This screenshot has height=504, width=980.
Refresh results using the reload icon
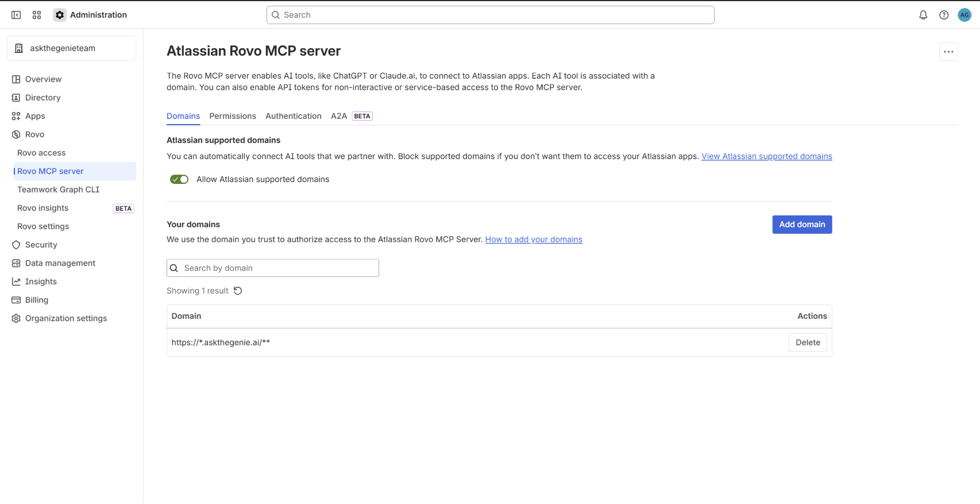click(x=238, y=291)
